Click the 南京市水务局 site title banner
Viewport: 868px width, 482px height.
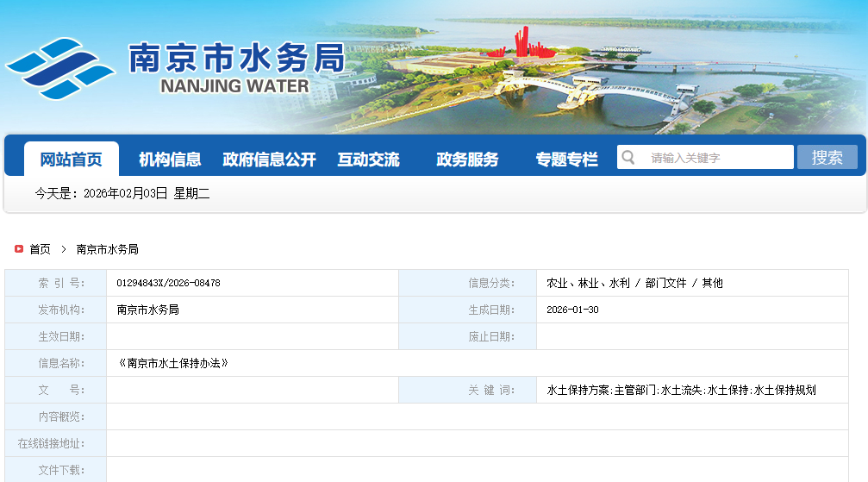(237, 58)
